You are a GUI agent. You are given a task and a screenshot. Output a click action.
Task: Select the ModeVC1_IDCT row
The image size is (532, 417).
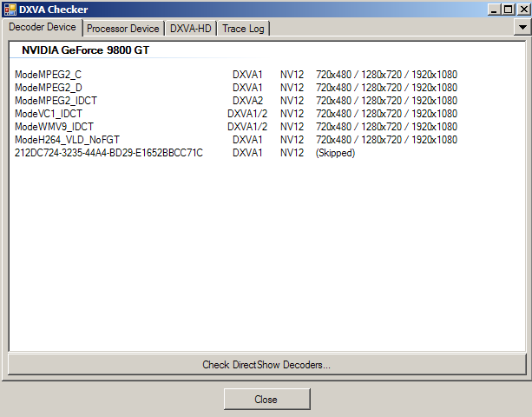pos(236,114)
